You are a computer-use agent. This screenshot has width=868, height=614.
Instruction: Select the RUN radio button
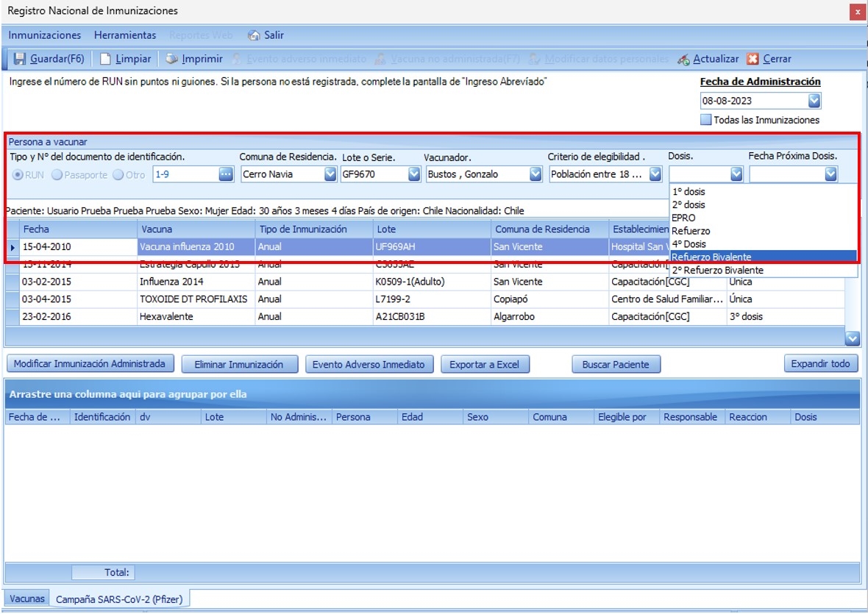pyautogui.click(x=18, y=175)
